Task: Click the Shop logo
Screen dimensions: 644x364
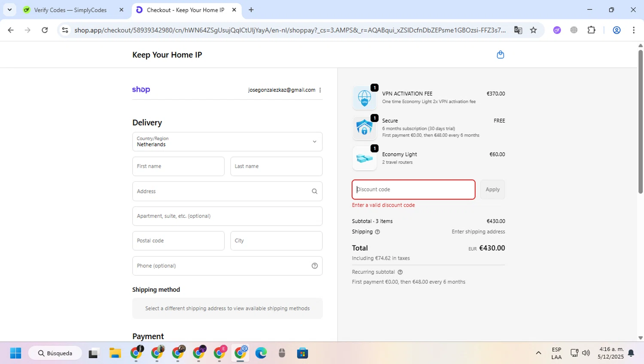Action: tap(141, 90)
